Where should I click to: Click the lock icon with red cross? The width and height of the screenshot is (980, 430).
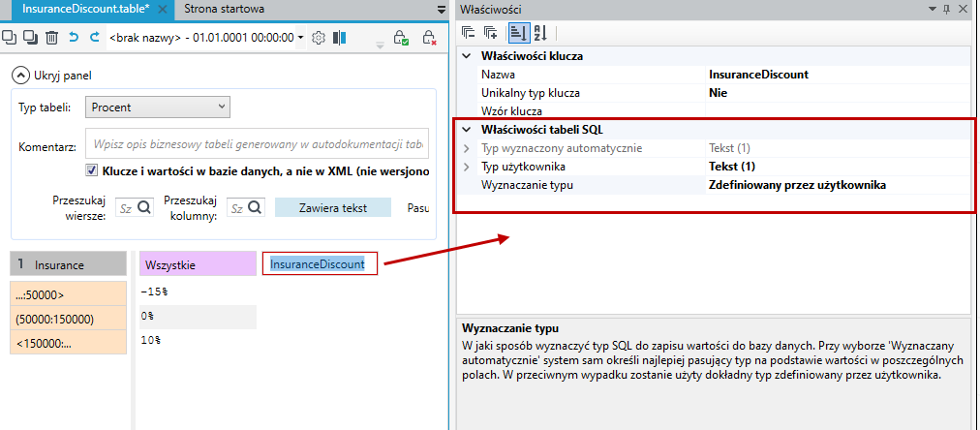tap(429, 38)
